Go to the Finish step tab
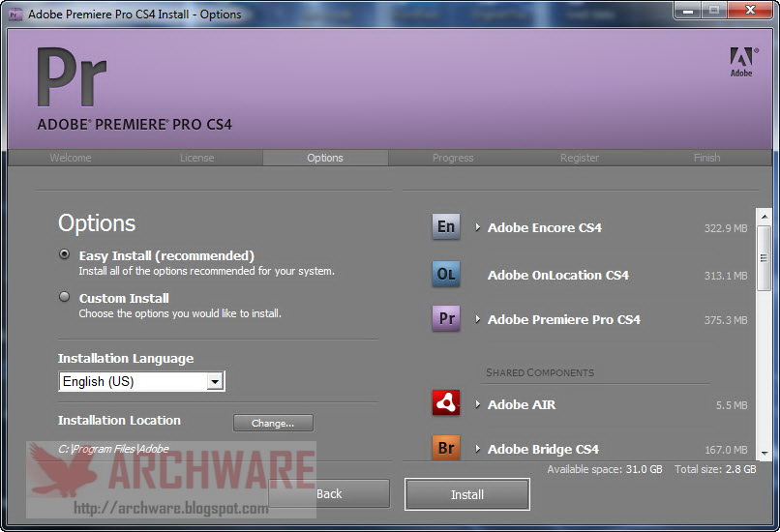This screenshot has width=780, height=532. 706,158
